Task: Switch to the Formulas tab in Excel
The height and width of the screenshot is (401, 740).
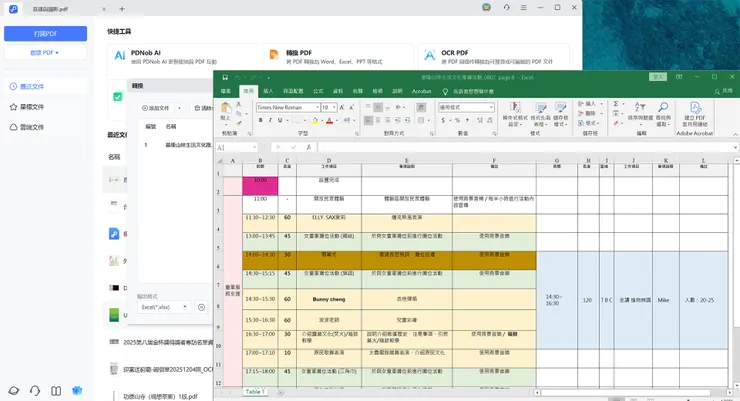Action: 318,91
